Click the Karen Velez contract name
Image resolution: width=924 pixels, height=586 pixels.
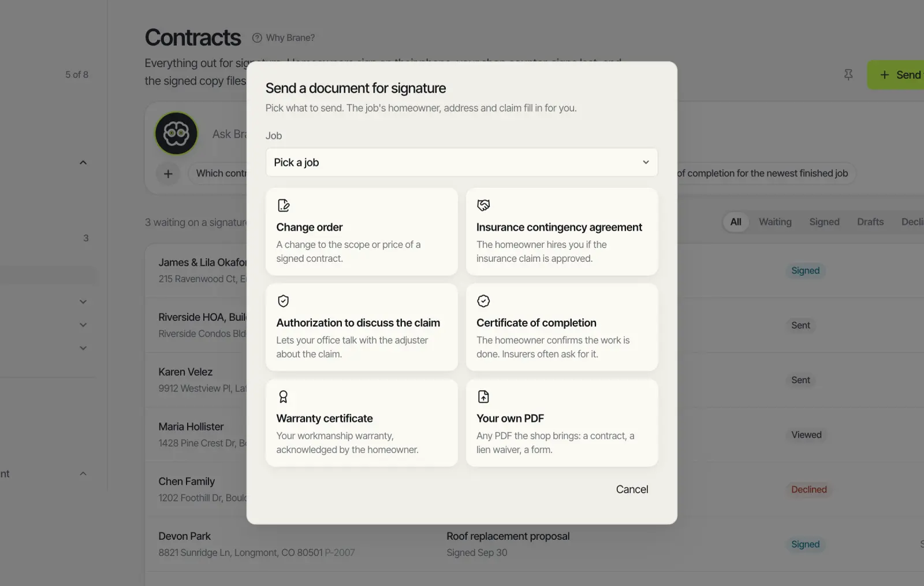[x=185, y=372]
